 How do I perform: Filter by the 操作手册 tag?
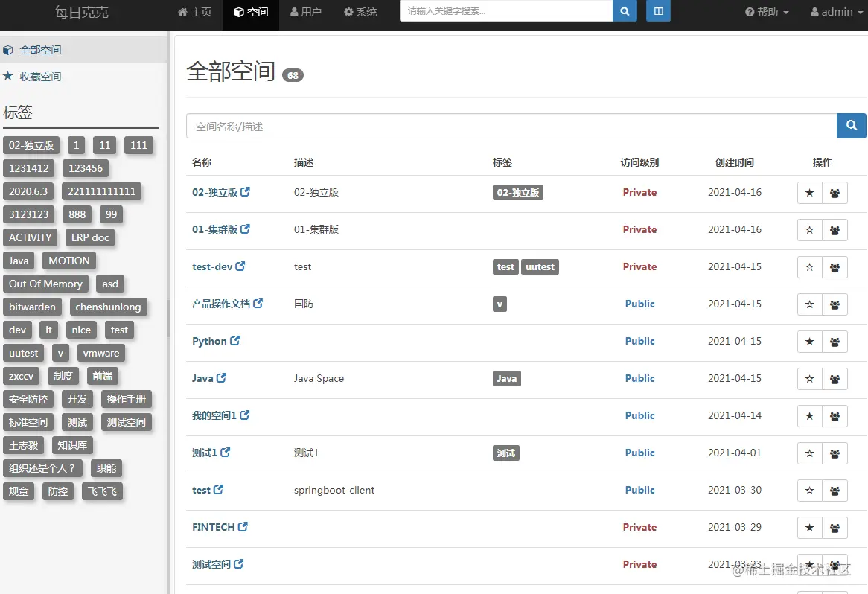click(127, 399)
